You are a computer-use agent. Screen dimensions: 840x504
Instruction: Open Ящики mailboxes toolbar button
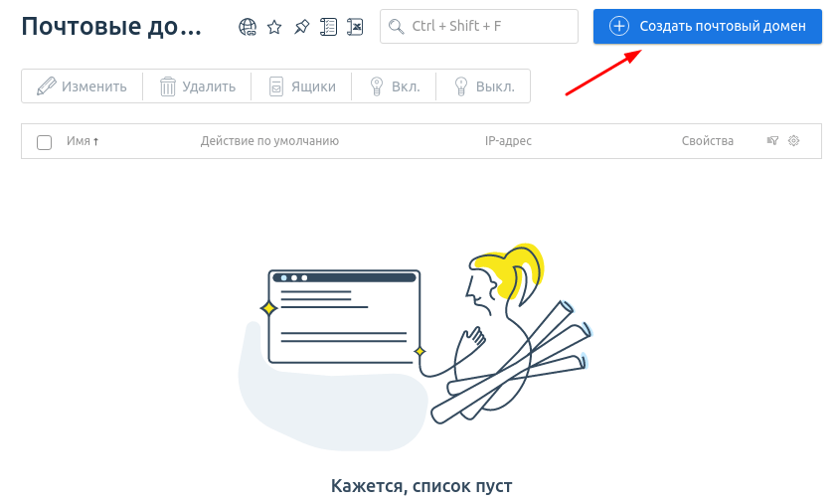[300, 86]
